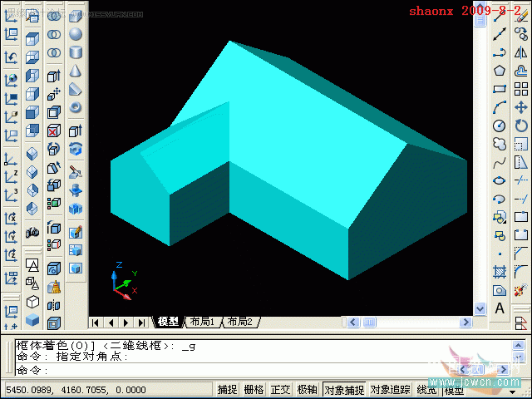Viewport: 532px width, 399px height.
Task: Select the Rotate modify tool
Action: point(521,126)
